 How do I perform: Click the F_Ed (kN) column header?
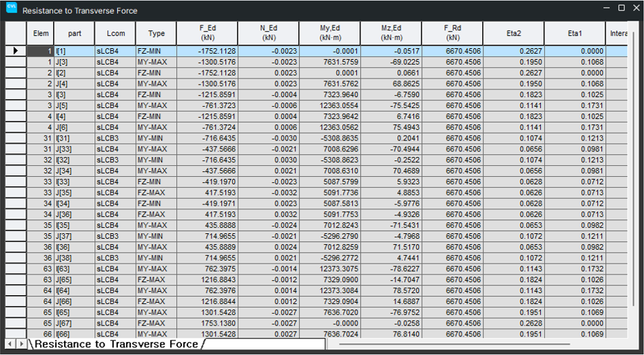click(207, 34)
